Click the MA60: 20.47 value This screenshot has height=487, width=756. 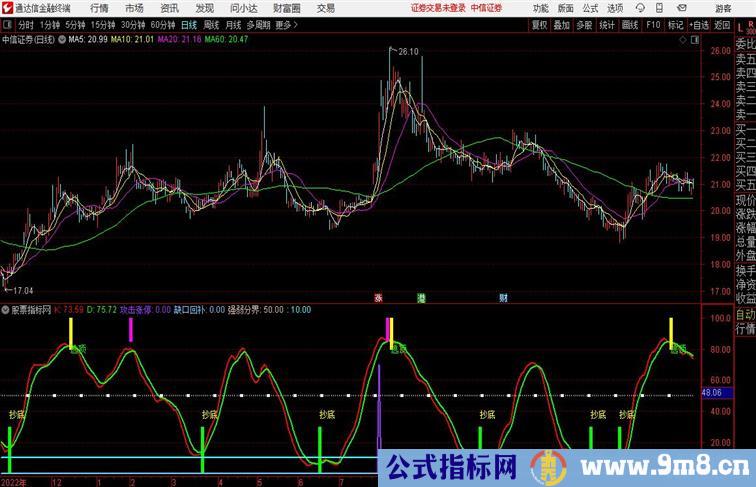tap(226, 40)
